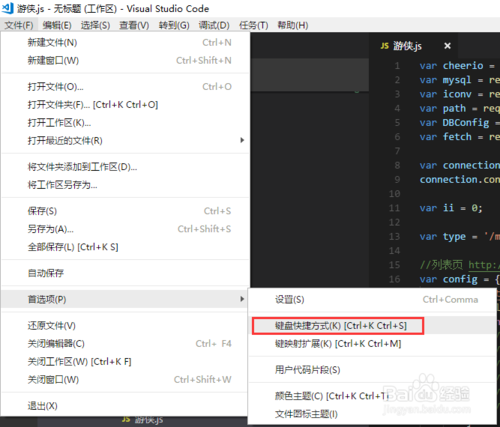Click code line 'var iconv'
This screenshot has width=500, height=427.
460,94
